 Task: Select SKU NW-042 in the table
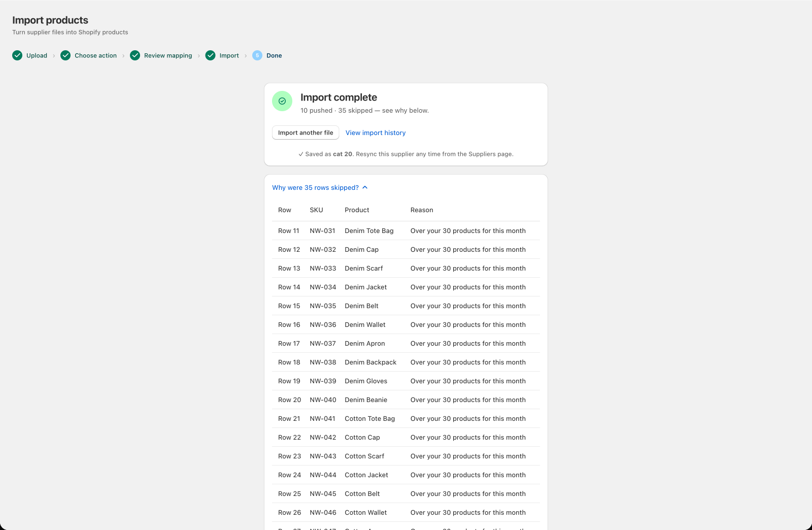pos(323,438)
